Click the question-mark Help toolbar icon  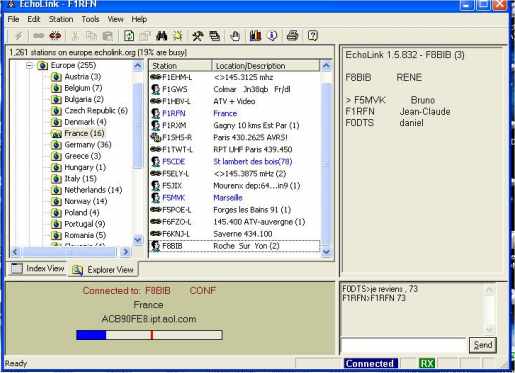pyautogui.click(x=313, y=36)
